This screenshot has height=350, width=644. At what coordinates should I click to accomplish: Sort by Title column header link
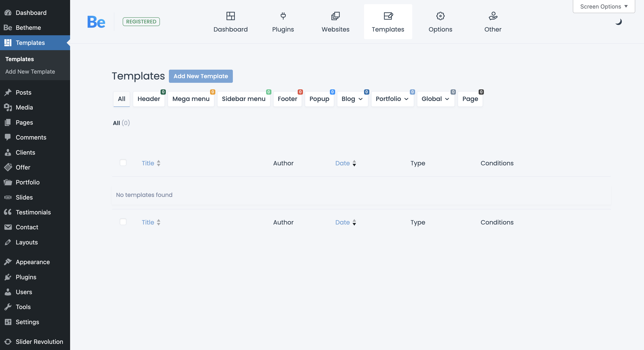point(148,163)
